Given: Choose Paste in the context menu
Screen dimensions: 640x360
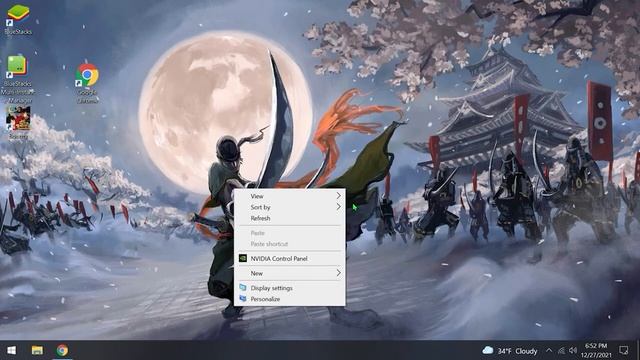Looking at the screenshot, I should tap(290, 233).
